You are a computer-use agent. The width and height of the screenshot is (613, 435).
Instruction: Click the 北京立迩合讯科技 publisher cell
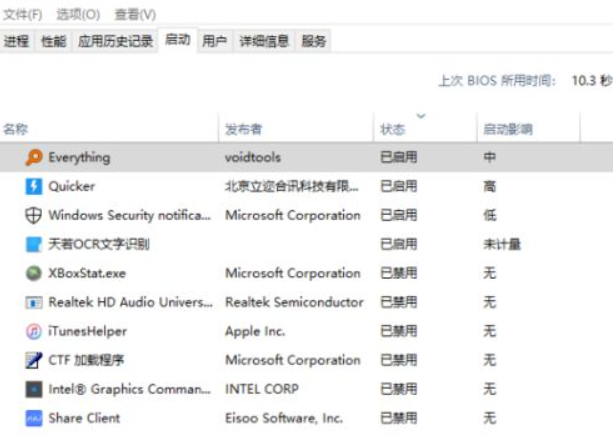(292, 186)
